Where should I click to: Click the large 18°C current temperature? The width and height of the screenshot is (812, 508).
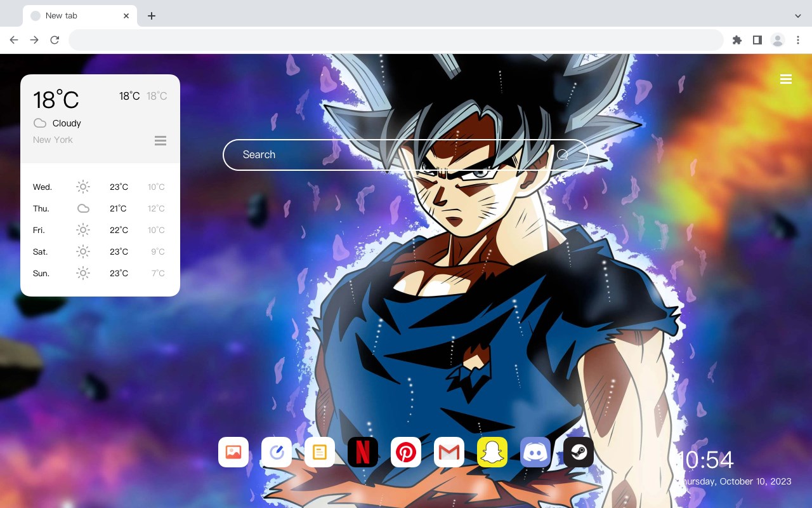[x=56, y=100]
